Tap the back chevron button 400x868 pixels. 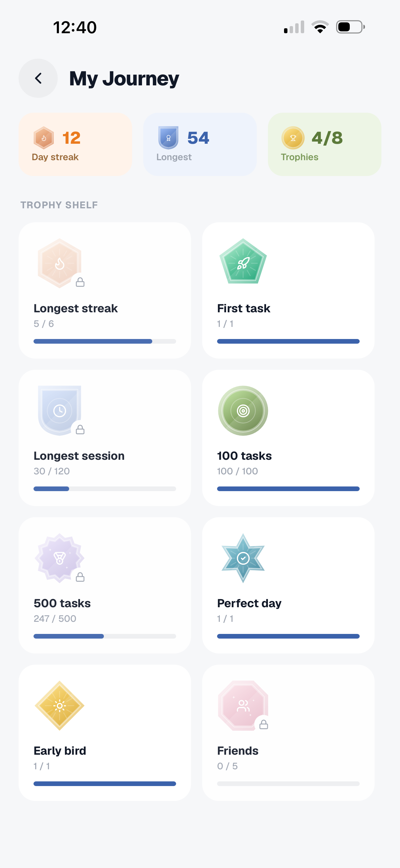tap(38, 78)
